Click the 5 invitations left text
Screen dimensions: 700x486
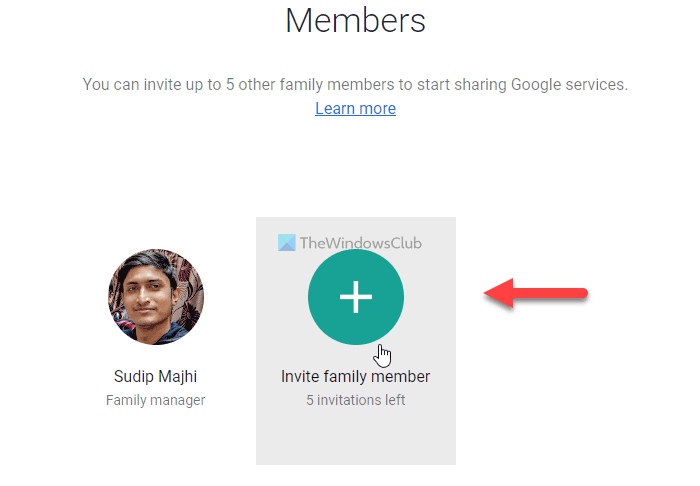click(355, 400)
